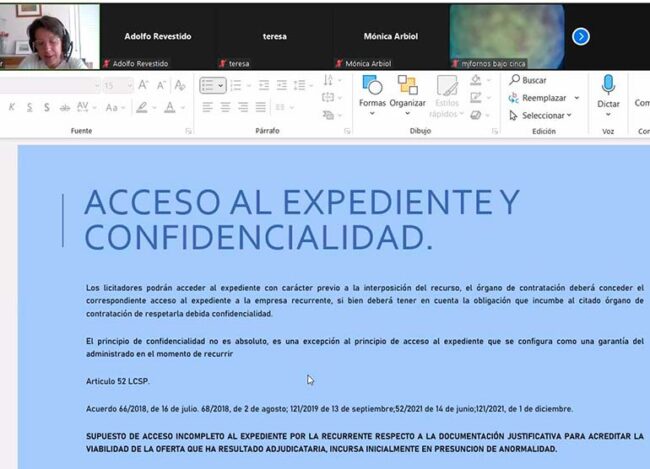Justify the paragraph text
This screenshot has height=469, width=650.
pyautogui.click(x=261, y=107)
